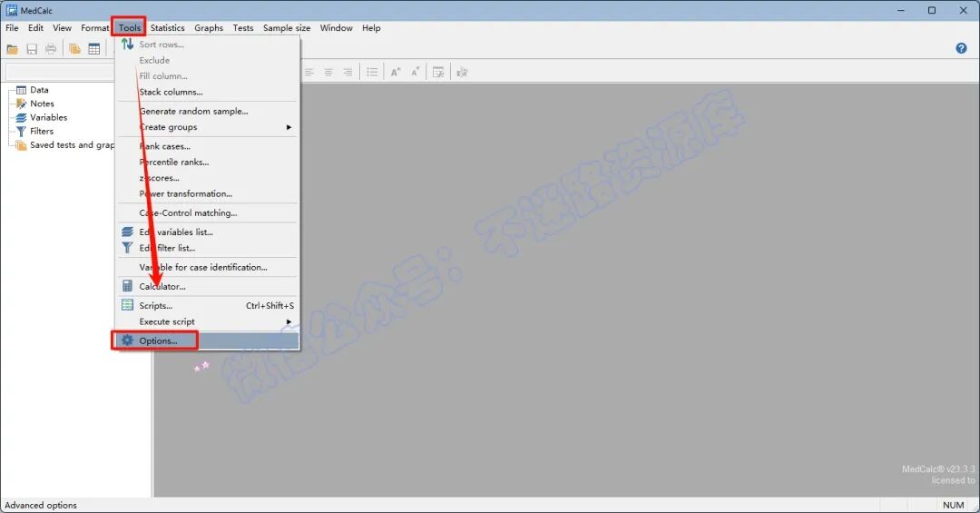Choose Variable for case identification... entry

tap(207, 267)
